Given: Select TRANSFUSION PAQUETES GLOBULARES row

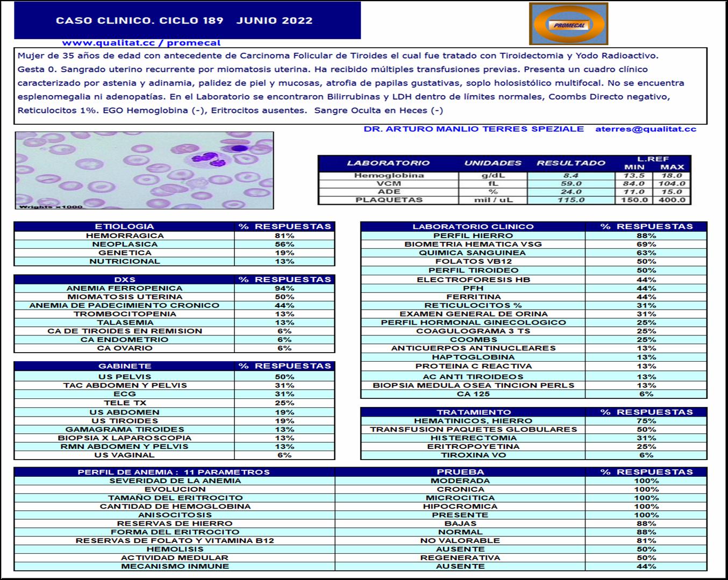Looking at the screenshot, I should tap(534, 429).
